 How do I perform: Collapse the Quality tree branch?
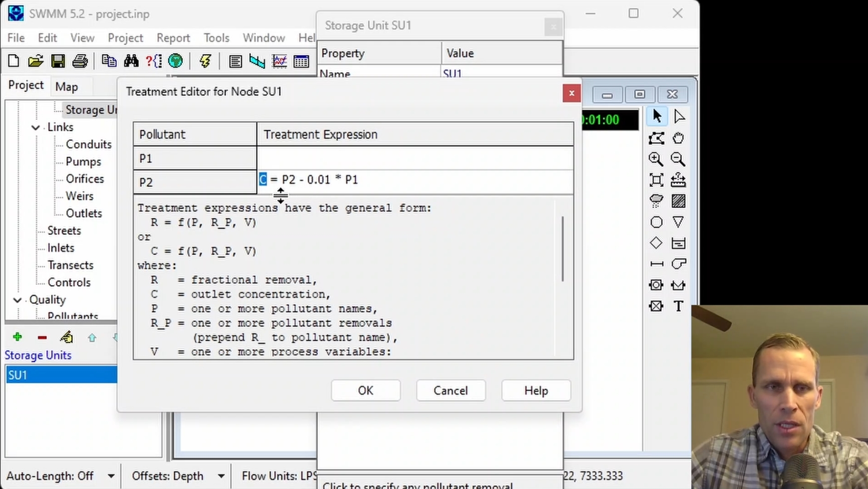[18, 300]
